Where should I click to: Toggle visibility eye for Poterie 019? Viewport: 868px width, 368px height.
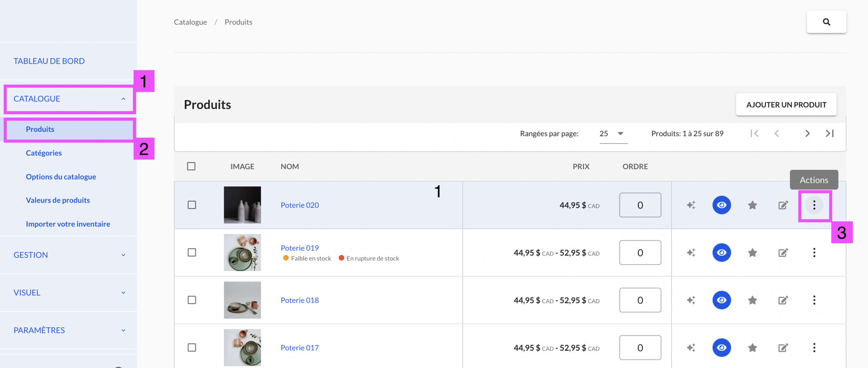[722, 253]
